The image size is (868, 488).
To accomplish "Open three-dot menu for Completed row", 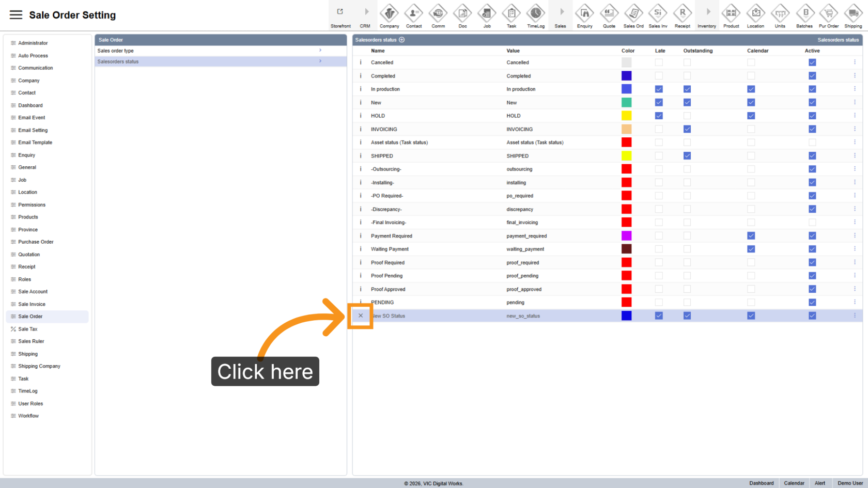I will point(855,75).
